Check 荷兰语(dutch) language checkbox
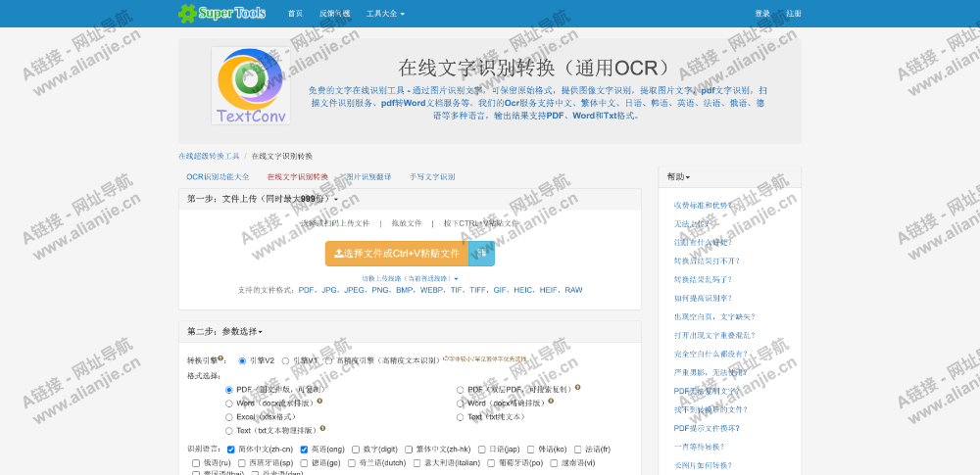Image resolution: width=980 pixels, height=475 pixels. 352,463
